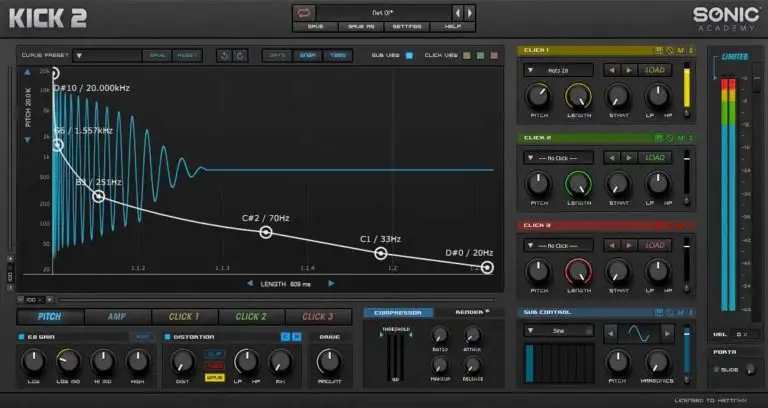Click the zoom minus icon under the graph

coord(20,300)
